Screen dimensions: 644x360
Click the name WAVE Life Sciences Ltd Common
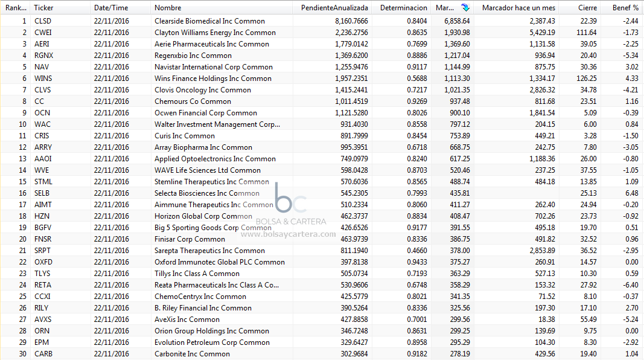point(208,170)
